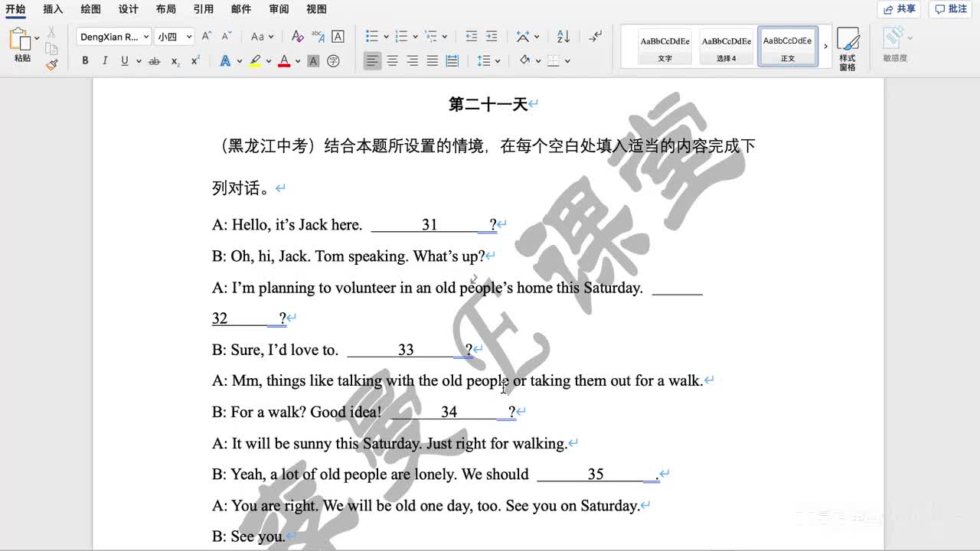Click the show paragraph marks icon
Viewport: 980px width, 551px height.
point(596,36)
